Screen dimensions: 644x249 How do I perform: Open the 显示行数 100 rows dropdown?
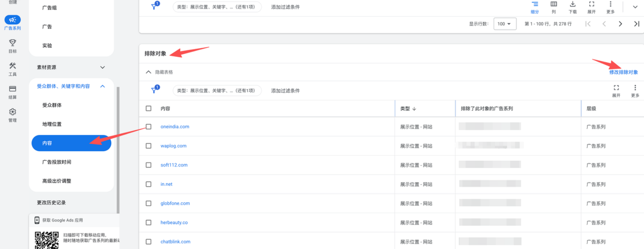click(x=505, y=24)
